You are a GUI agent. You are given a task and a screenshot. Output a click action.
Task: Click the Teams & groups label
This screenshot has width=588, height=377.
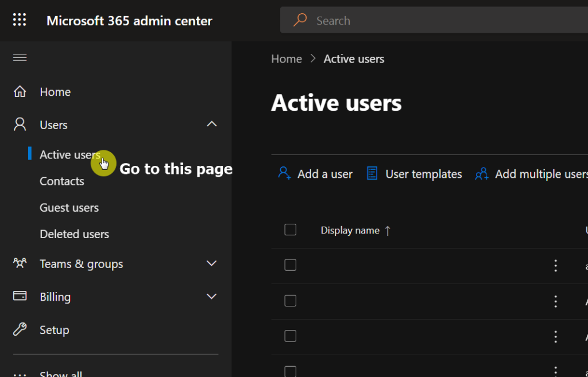pyautogui.click(x=82, y=264)
